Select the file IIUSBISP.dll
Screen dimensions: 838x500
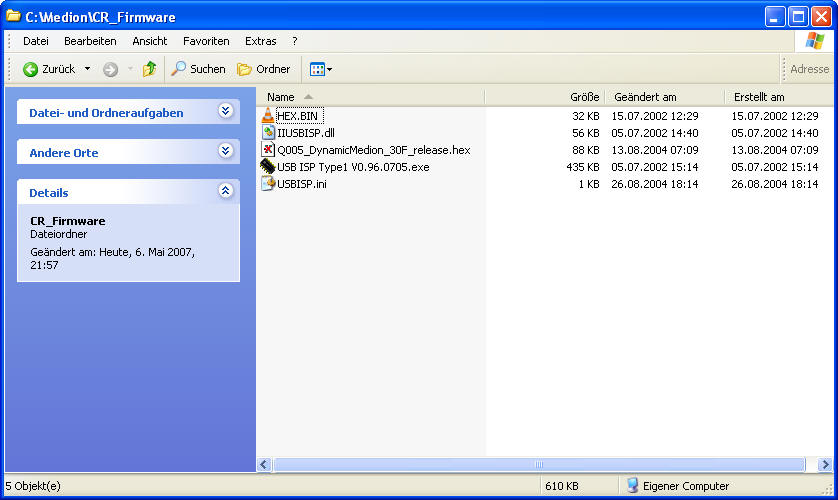(306, 133)
